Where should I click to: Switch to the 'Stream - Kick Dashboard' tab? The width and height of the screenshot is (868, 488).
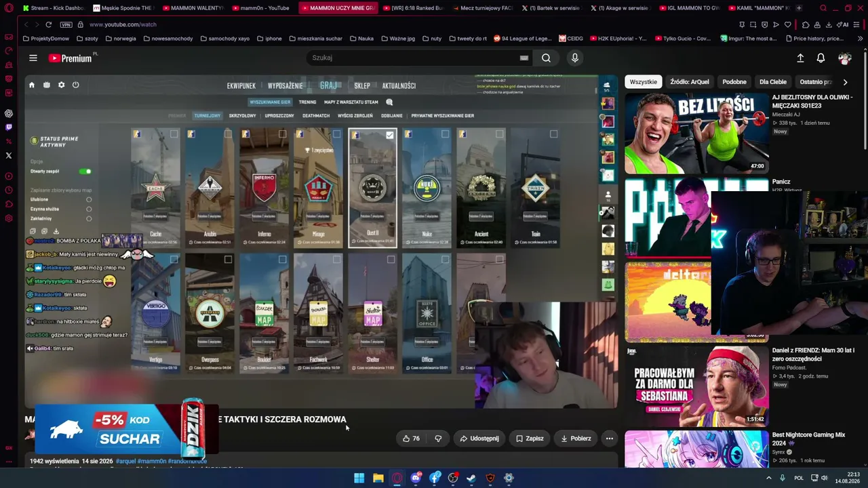52,8
